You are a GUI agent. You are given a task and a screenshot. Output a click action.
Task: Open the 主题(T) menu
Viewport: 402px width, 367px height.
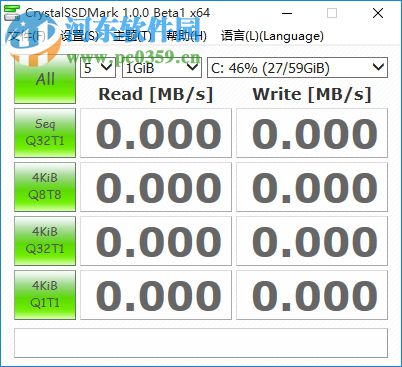click(133, 36)
